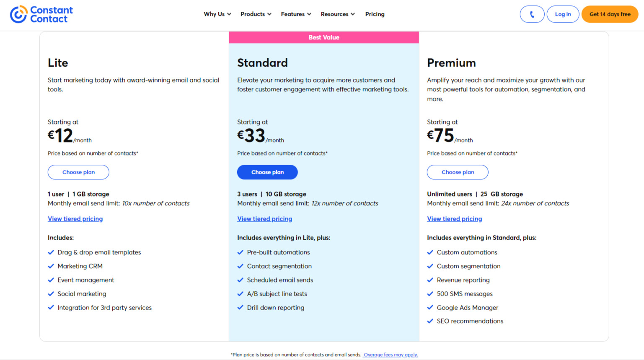Click the phone call icon button
Screen dimensions: 644x360
[x=532, y=14]
